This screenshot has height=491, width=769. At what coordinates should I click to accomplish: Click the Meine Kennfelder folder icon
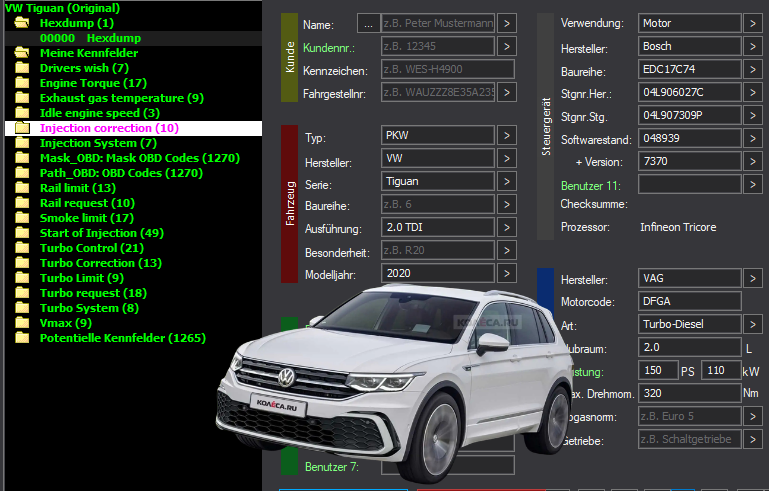22,52
